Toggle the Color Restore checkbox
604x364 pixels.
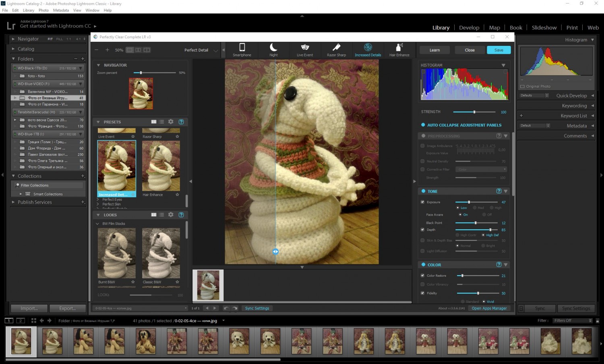(422, 276)
